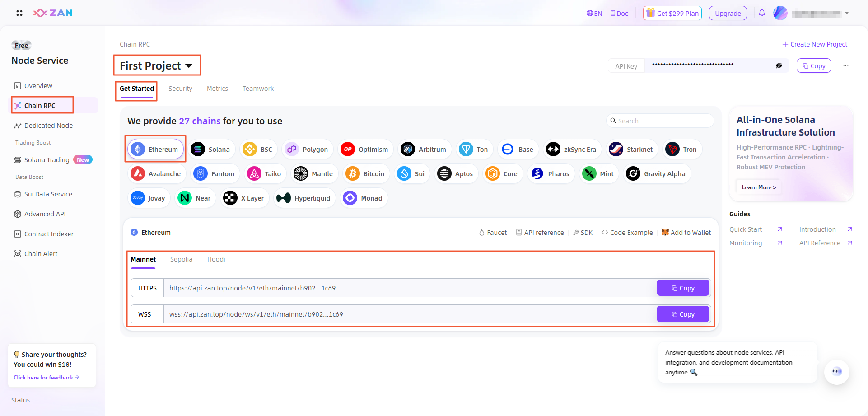Select the Ton chain
The height and width of the screenshot is (416, 868).
[x=474, y=150]
